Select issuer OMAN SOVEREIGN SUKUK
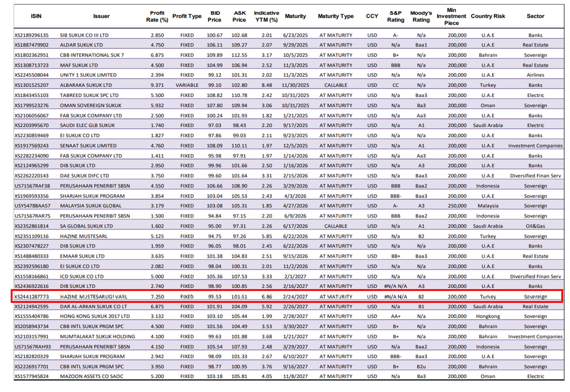The image size is (570, 392). coord(91,106)
